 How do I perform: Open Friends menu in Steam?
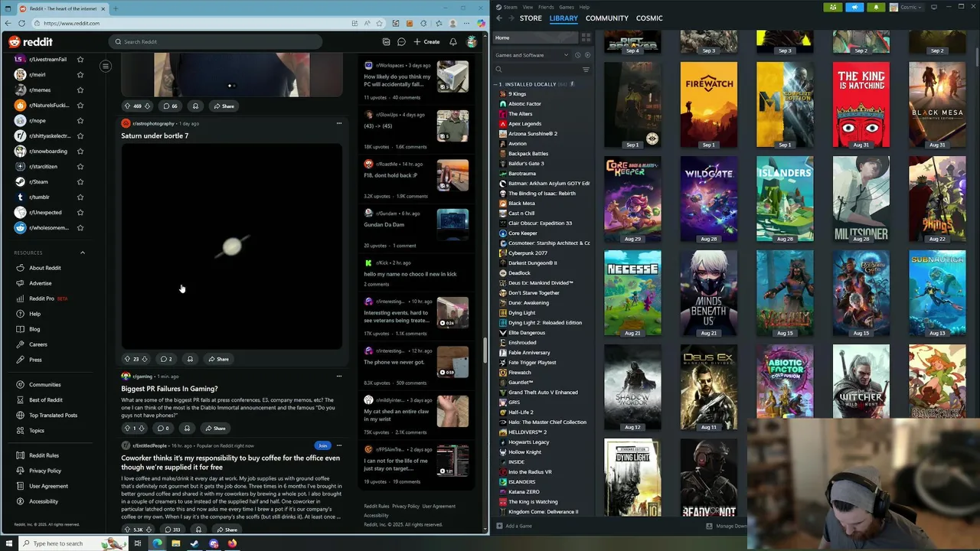click(x=546, y=7)
